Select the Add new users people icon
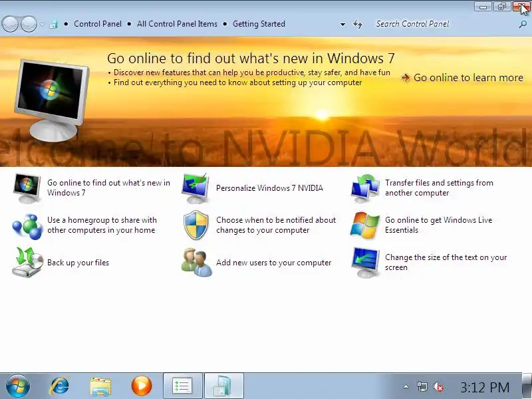This screenshot has height=399, width=532. [196, 262]
